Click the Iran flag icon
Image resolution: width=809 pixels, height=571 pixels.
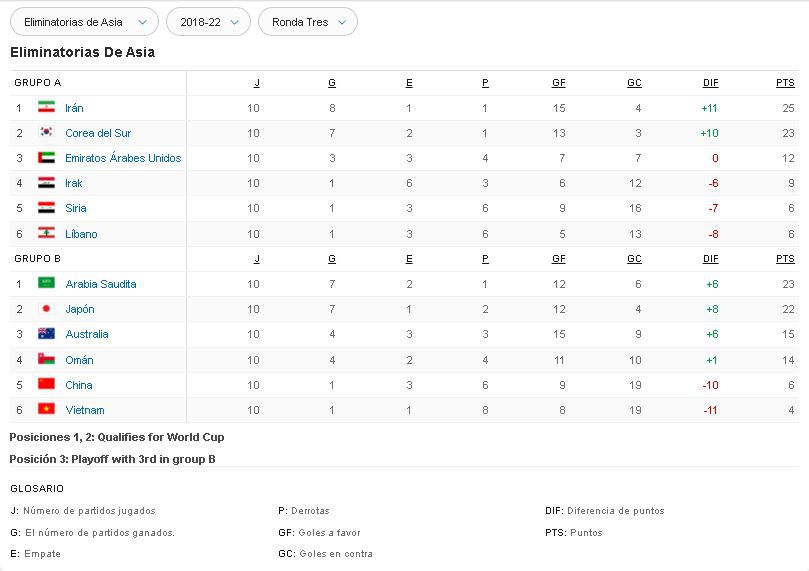click(x=46, y=107)
